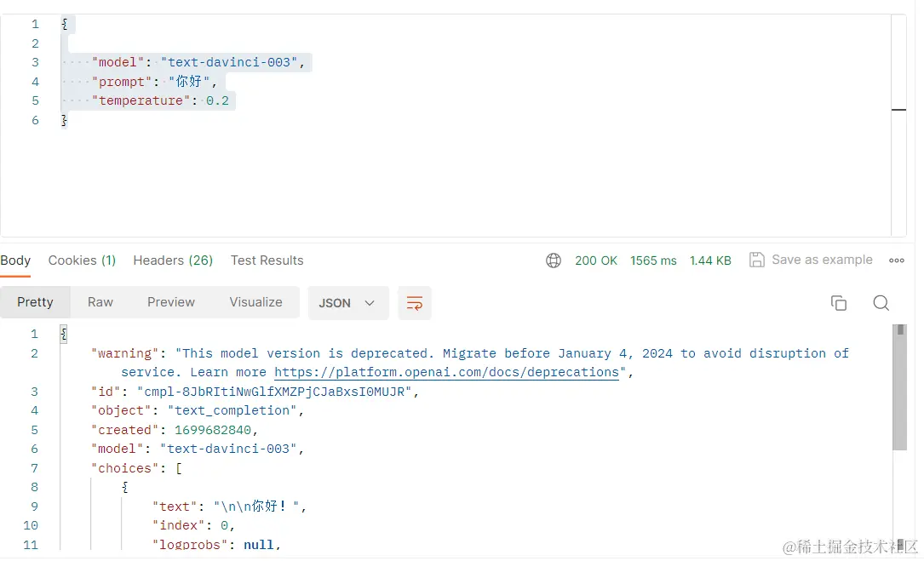Click the save response disk icon
Screen dimensions: 924x561
(x=756, y=260)
